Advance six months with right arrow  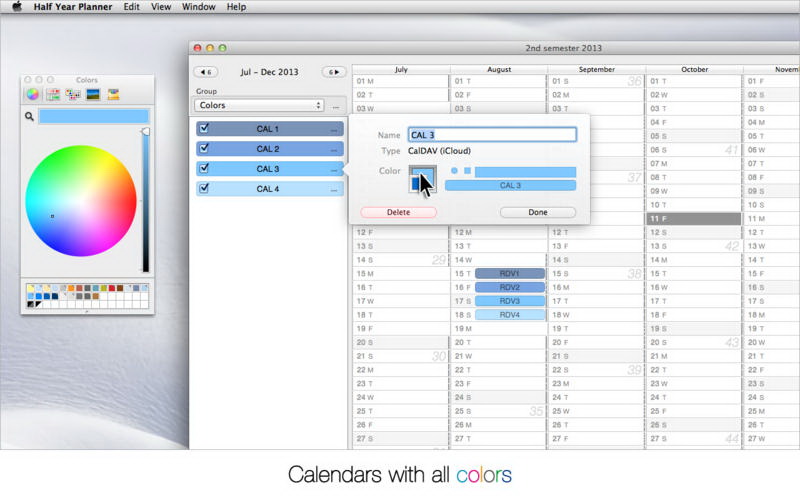pyautogui.click(x=333, y=72)
